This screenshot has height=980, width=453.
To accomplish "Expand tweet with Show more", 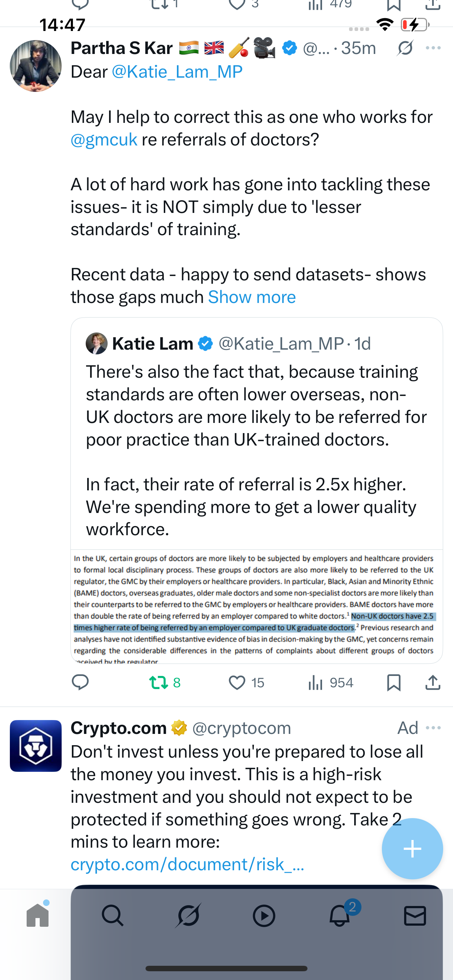I will click(252, 297).
